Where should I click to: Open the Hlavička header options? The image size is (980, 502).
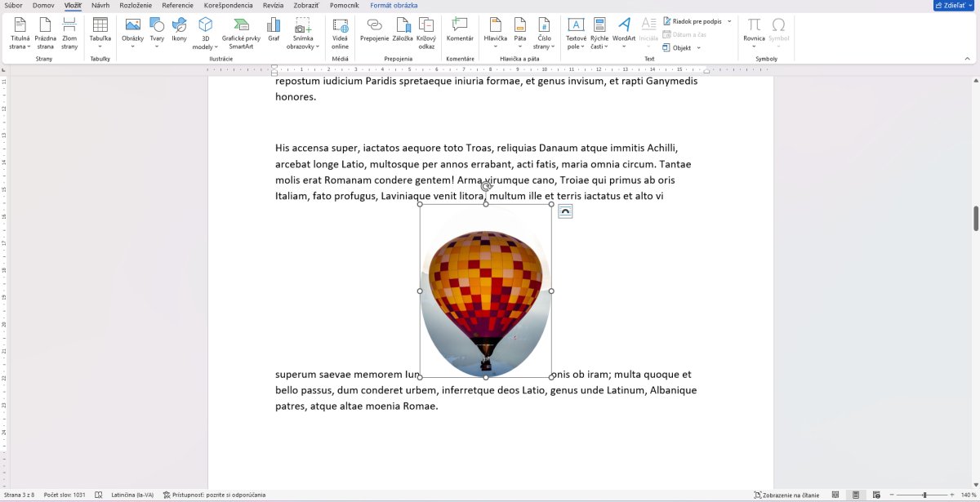[496, 34]
